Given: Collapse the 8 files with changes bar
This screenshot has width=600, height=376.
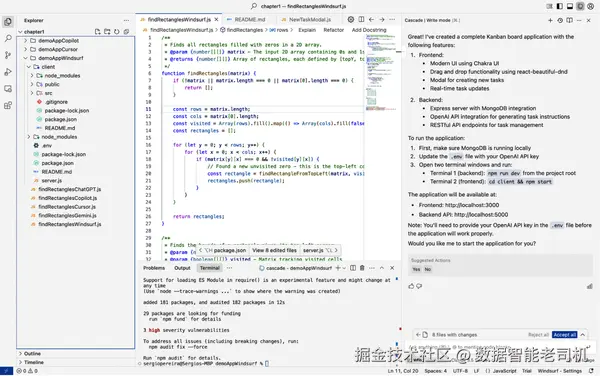Looking at the screenshot, I should [583, 335].
